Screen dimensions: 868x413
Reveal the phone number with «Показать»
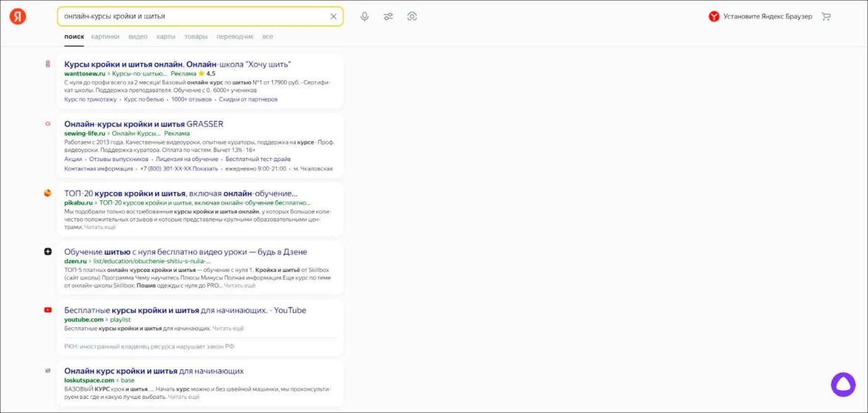(207, 168)
